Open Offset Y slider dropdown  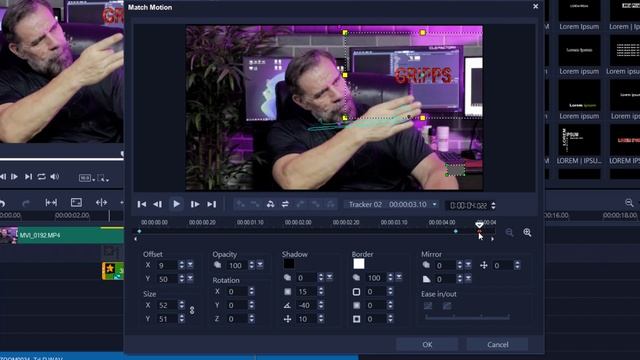coord(190,279)
